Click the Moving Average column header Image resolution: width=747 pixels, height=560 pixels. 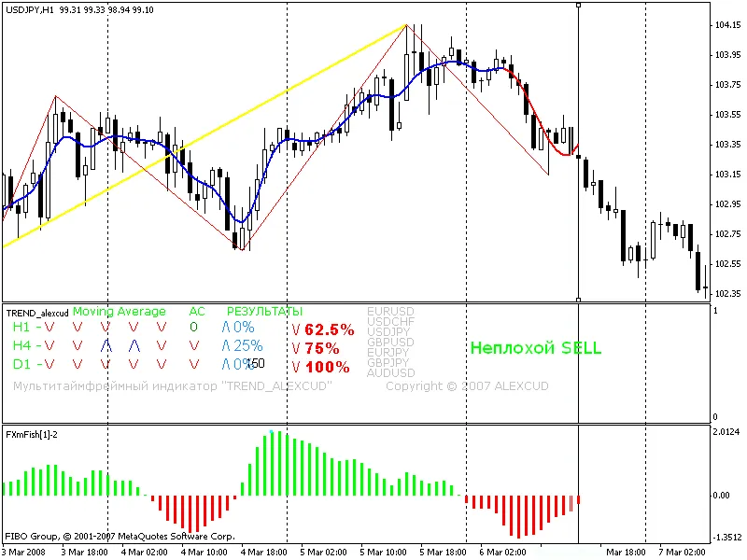[119, 312]
